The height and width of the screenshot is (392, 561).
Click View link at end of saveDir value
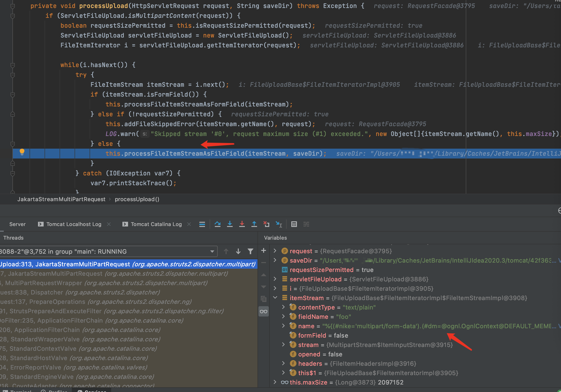(560, 260)
